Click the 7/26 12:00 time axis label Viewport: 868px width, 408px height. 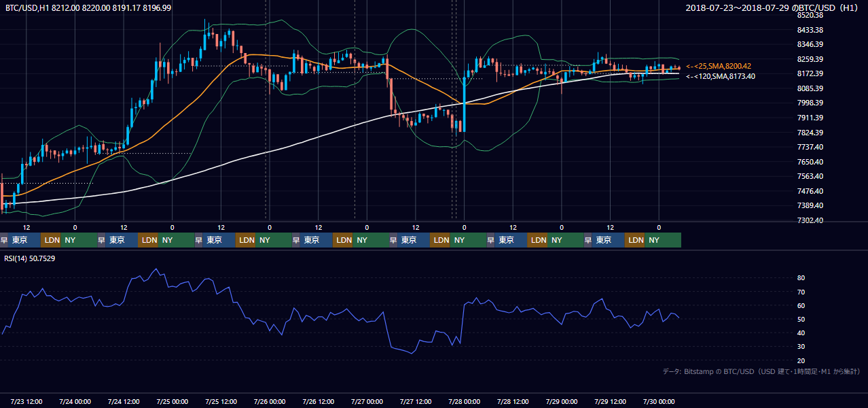(319, 401)
